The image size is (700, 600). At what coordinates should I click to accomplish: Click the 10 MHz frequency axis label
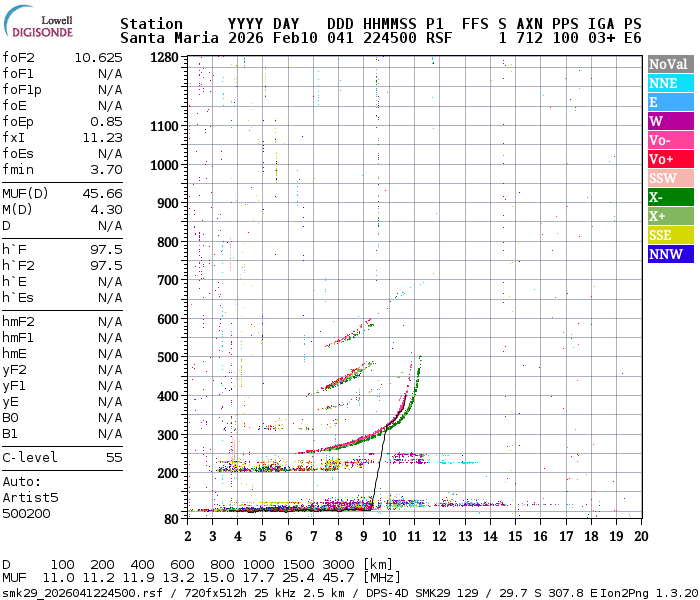click(389, 536)
